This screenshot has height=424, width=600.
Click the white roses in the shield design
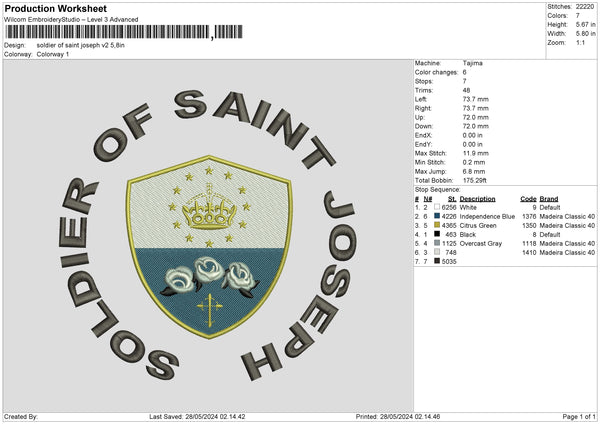point(210,277)
